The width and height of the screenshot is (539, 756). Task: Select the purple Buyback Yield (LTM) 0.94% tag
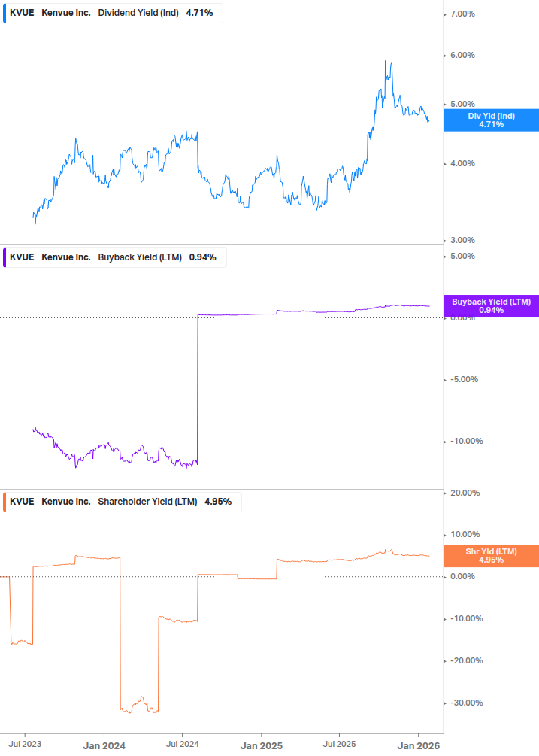pos(491,306)
